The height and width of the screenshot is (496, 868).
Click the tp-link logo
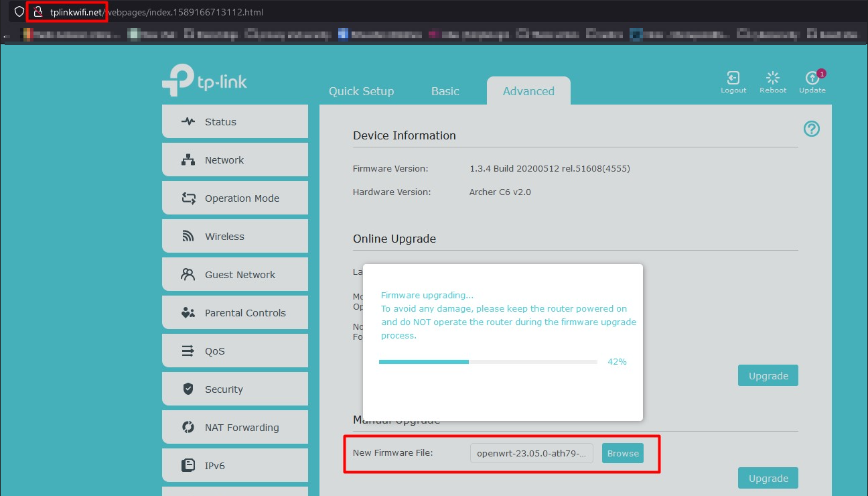tap(204, 80)
